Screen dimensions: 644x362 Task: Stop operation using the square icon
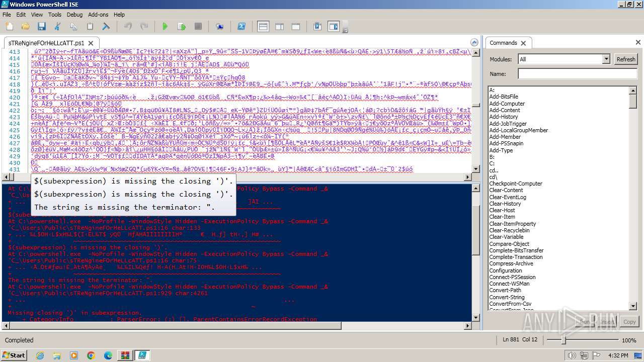(x=198, y=26)
